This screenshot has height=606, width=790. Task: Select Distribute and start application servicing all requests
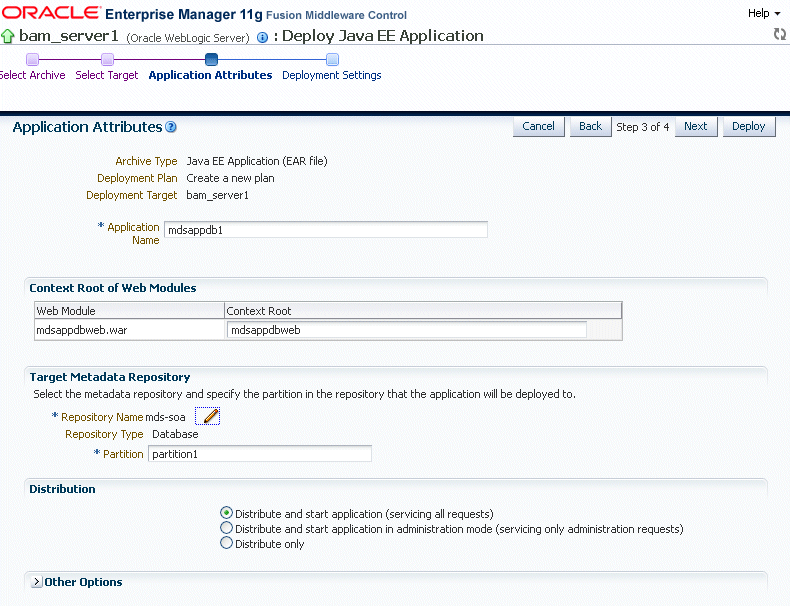tap(226, 513)
